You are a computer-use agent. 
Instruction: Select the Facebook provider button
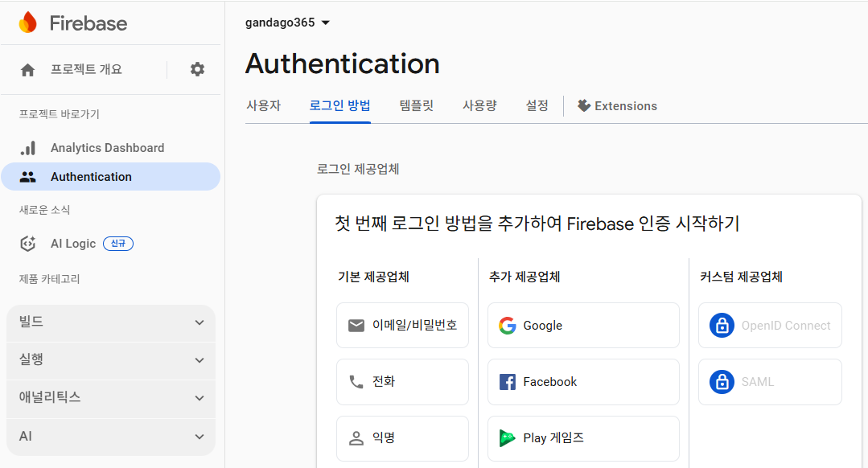point(583,382)
